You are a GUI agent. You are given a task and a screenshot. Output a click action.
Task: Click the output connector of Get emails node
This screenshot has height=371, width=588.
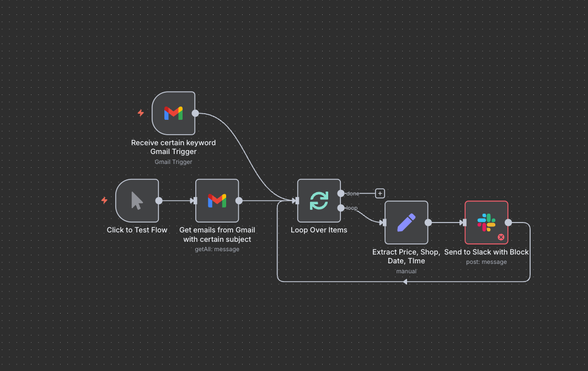coord(239,201)
